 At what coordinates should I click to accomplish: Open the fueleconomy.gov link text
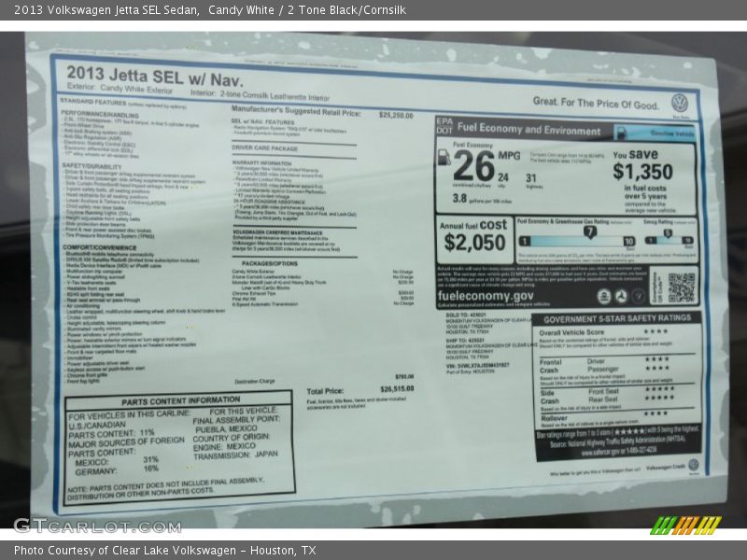tap(486, 296)
